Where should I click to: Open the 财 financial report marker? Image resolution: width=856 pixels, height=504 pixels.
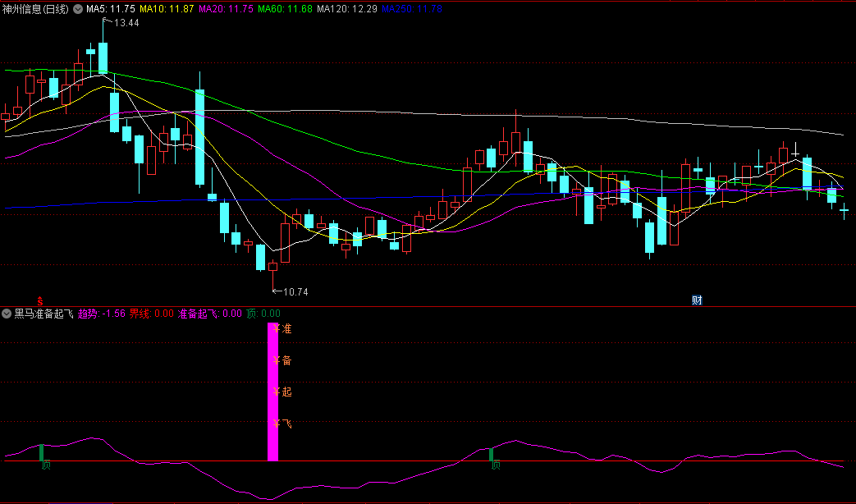tap(697, 300)
